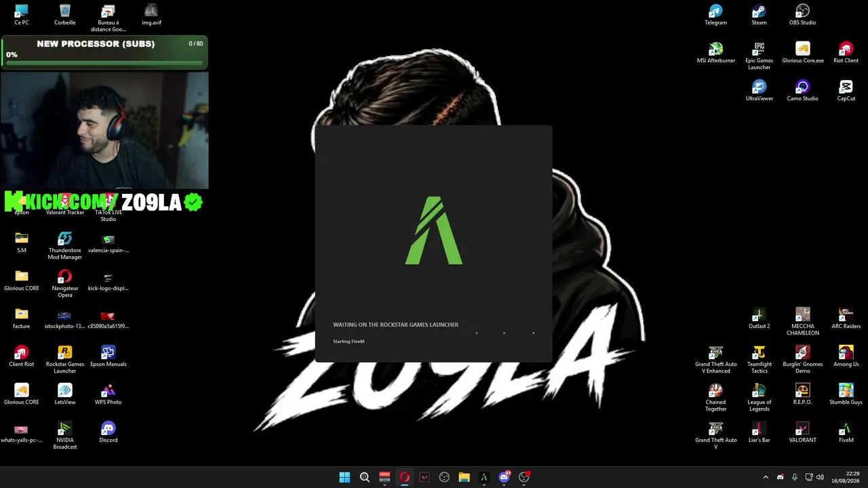
Task: Select the img.avif file on desktop
Action: point(151,15)
